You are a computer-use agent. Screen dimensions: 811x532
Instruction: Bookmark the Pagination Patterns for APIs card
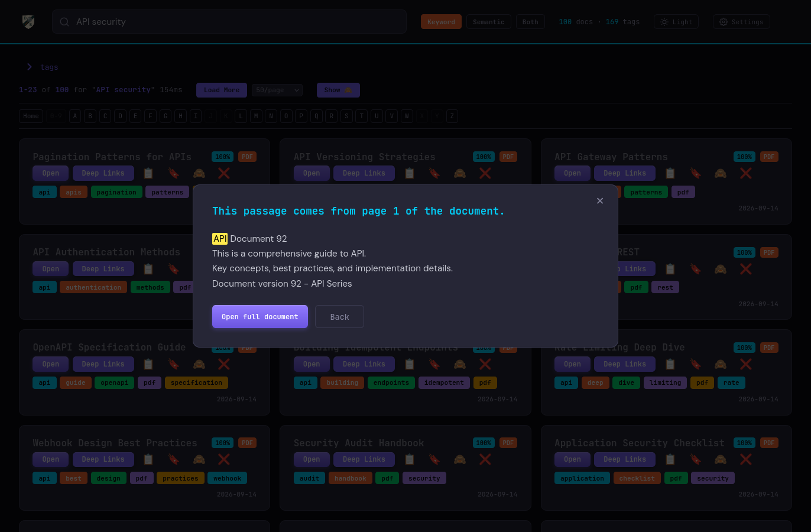point(174,173)
